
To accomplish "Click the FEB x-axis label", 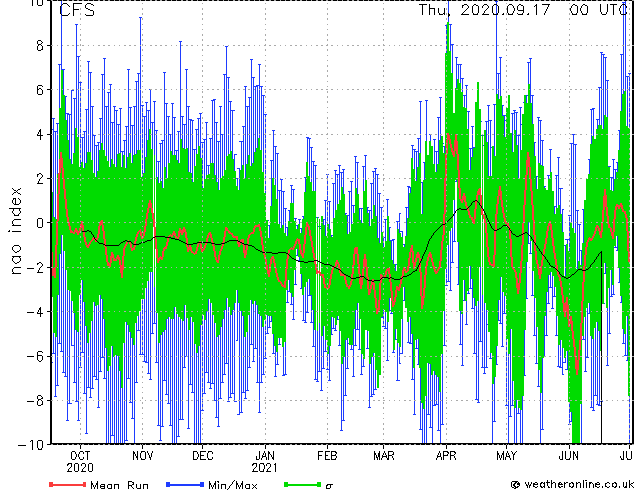I will point(327,456).
